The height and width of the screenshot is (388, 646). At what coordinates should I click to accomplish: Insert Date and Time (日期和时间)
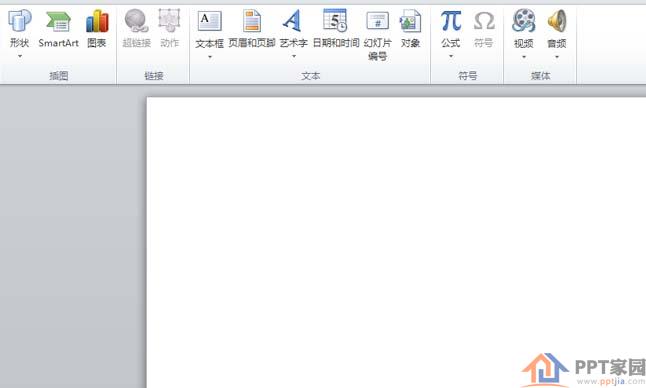click(x=335, y=20)
